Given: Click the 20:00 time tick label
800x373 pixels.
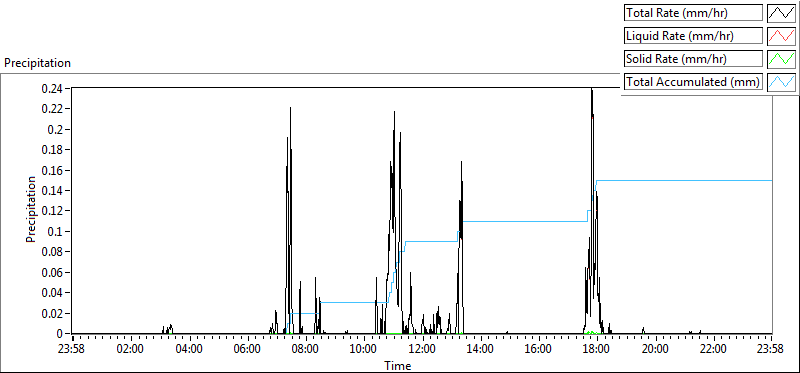Looking at the screenshot, I should [655, 350].
